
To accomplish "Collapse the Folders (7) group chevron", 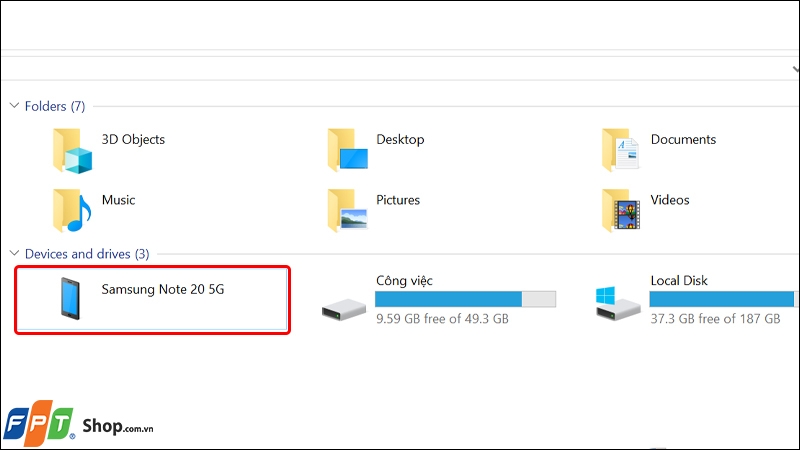I will pyautogui.click(x=14, y=106).
